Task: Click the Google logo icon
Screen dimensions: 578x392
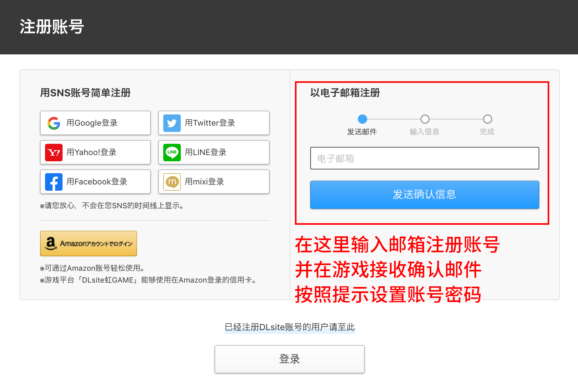Action: [x=54, y=123]
